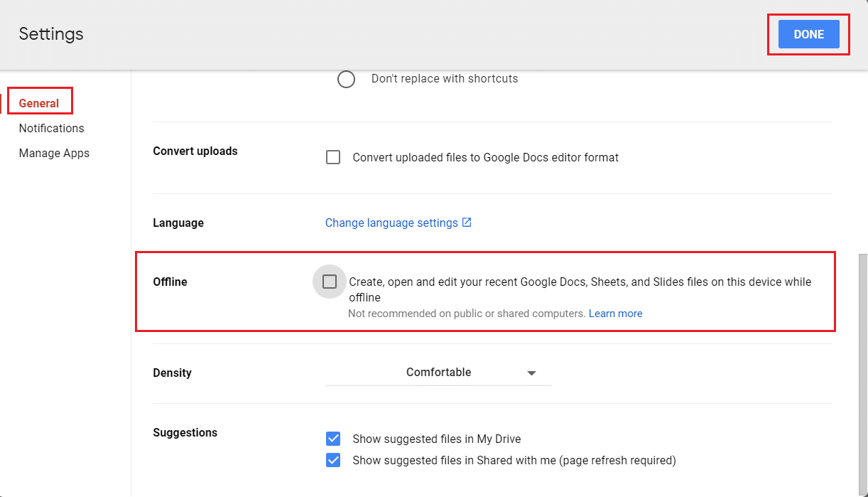Viewport: 868px width, 497px height.
Task: Click the Offline "Create, open and edit" description text
Action: [x=579, y=282]
